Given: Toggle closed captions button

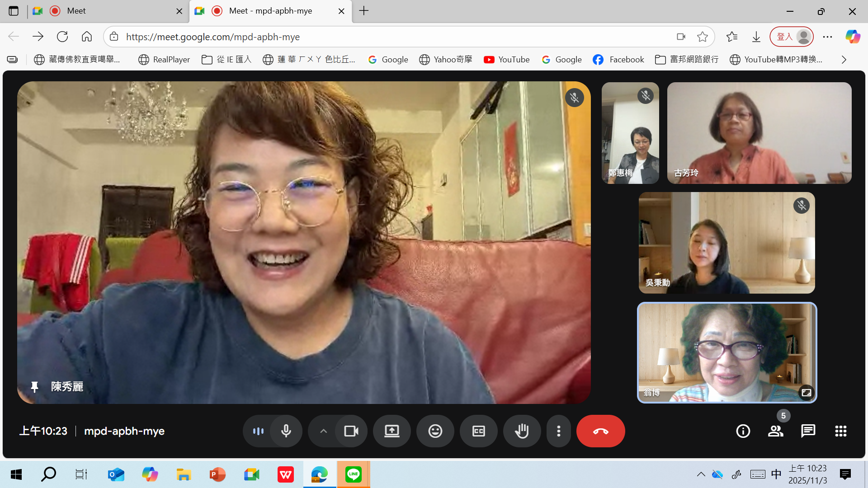Looking at the screenshot, I should click(x=478, y=431).
